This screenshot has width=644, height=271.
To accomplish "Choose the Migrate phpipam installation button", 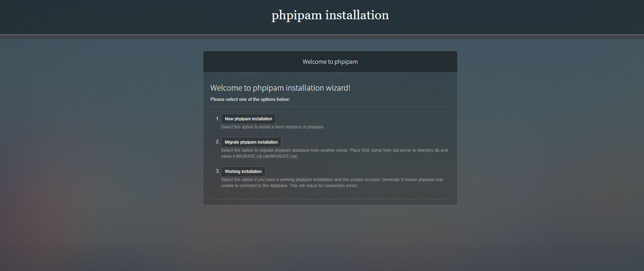I will (251, 142).
